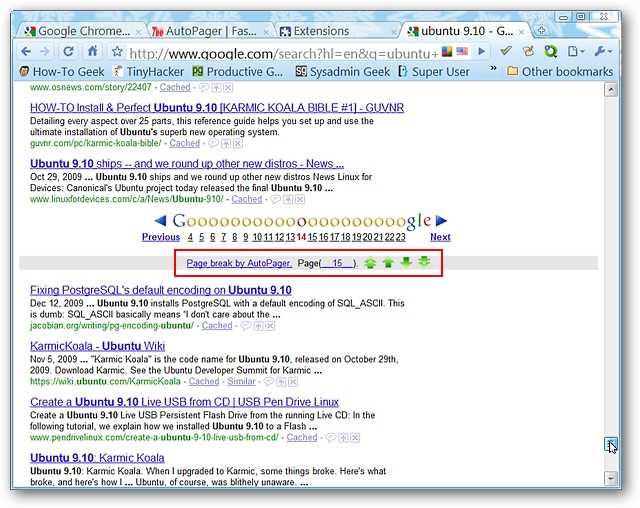Click remove icon on jacobian.org result
The height and width of the screenshot is (508, 640).
[x=270, y=326]
